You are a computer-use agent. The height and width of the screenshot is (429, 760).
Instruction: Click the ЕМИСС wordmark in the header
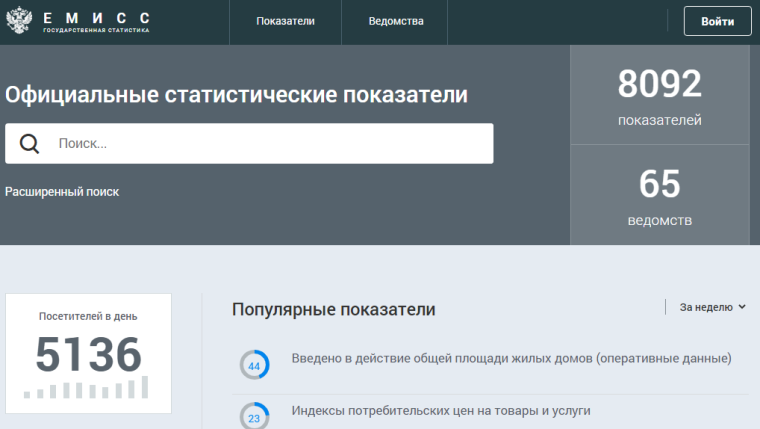96,18
